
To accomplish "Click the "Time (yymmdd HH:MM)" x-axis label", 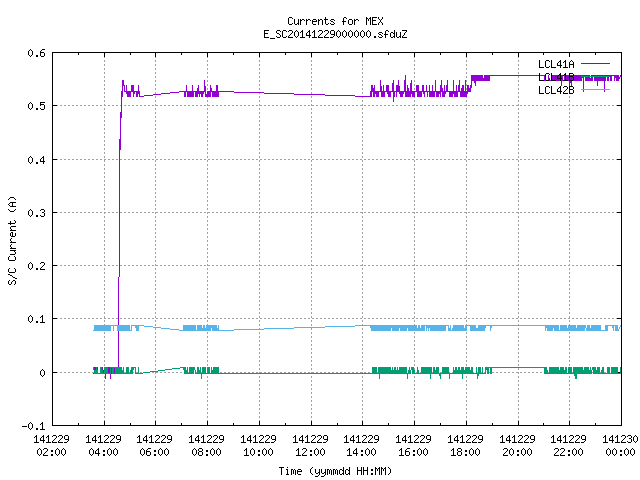I will click(335, 471).
